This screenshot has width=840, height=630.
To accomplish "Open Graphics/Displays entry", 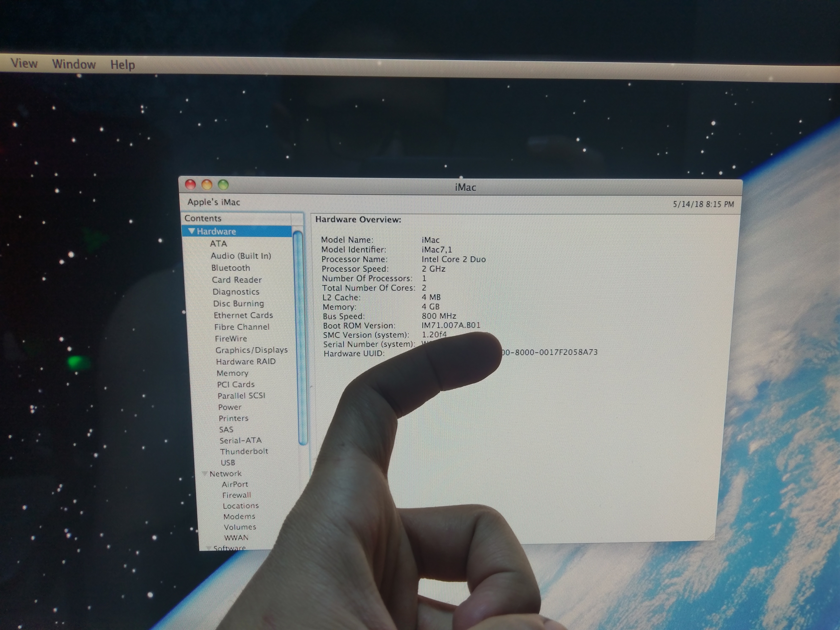I will (251, 350).
